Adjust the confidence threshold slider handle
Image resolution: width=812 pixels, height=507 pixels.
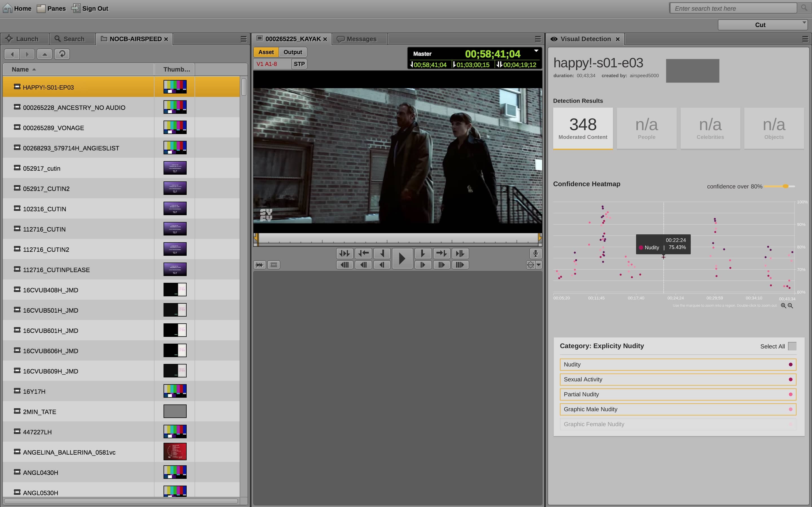pos(785,186)
